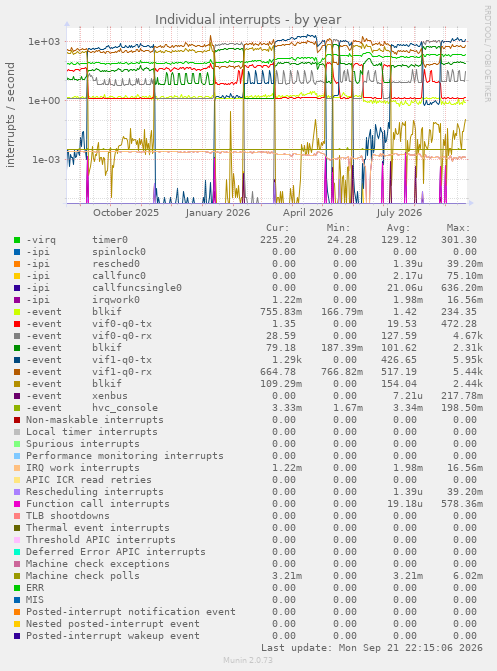Click the blue swatch beside MIS
The height and width of the screenshot is (671, 497).
(x=17, y=600)
